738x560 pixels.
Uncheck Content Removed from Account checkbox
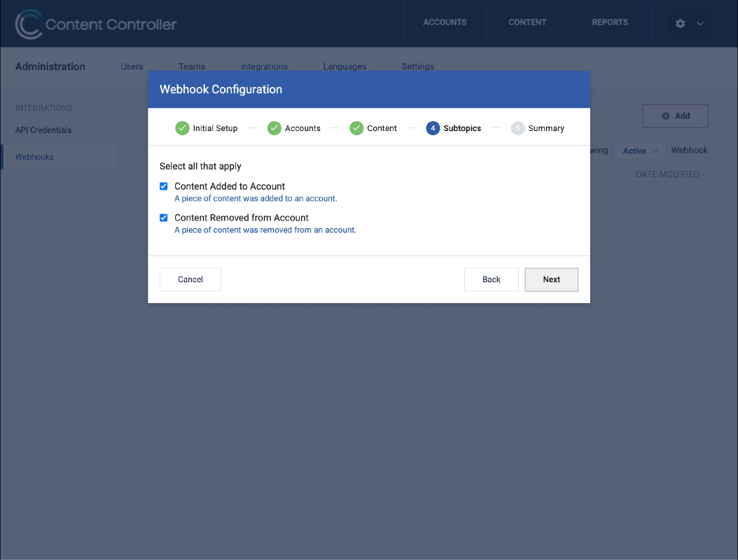pos(163,218)
